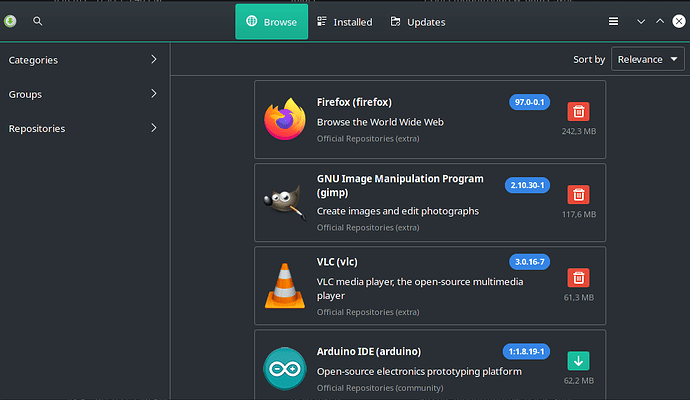Viewport: 690px width, 400px height.
Task: Switch to the Updates tab
Action: [418, 22]
